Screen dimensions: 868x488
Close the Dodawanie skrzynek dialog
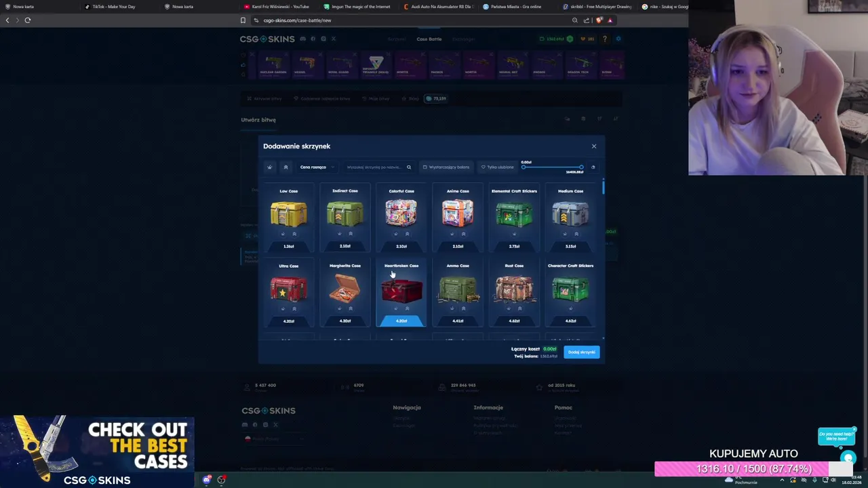point(594,146)
